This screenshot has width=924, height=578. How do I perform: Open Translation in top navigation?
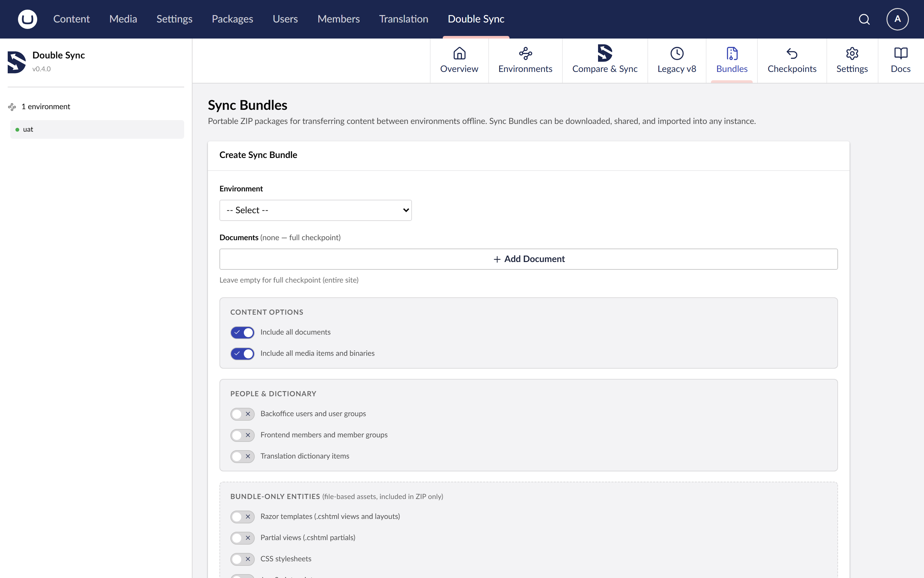click(404, 19)
